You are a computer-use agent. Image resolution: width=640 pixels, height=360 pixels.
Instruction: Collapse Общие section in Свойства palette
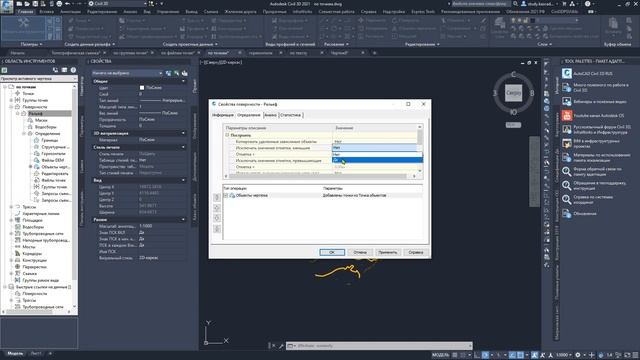pyautogui.click(x=183, y=81)
